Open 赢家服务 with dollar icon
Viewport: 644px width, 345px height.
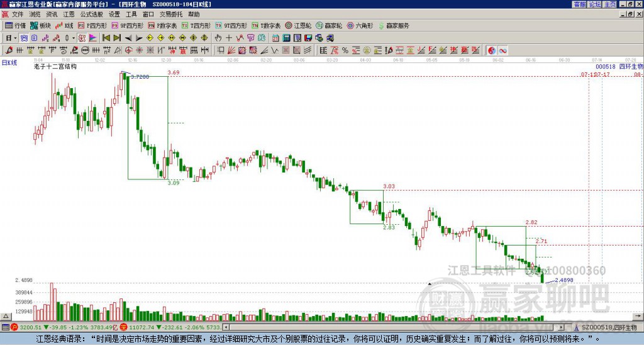coord(394,25)
